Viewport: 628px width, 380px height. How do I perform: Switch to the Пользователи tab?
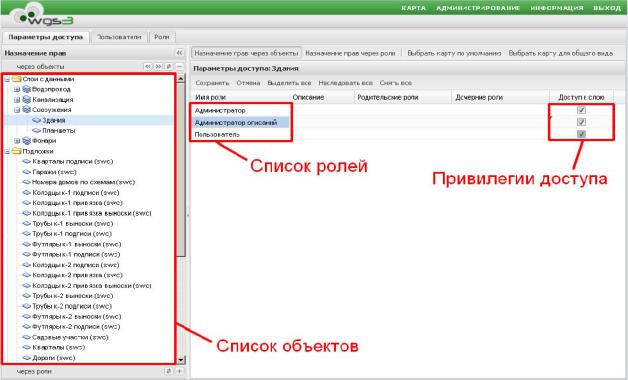pos(119,37)
